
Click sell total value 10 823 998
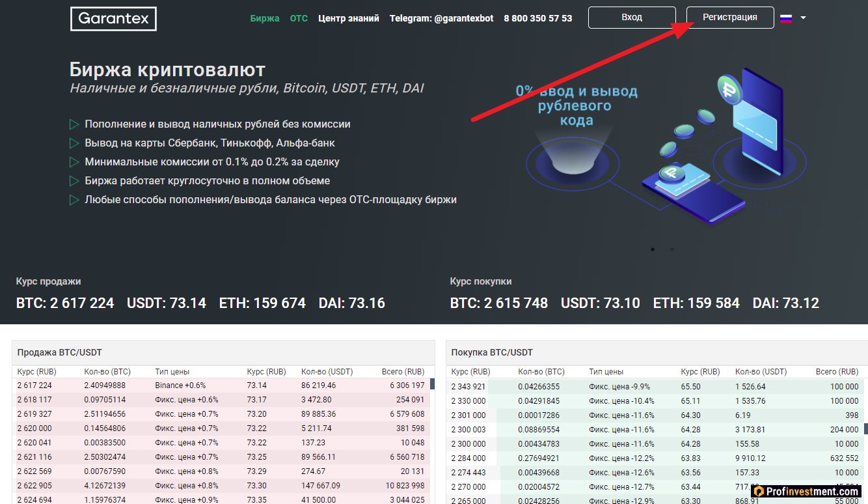coord(405,486)
